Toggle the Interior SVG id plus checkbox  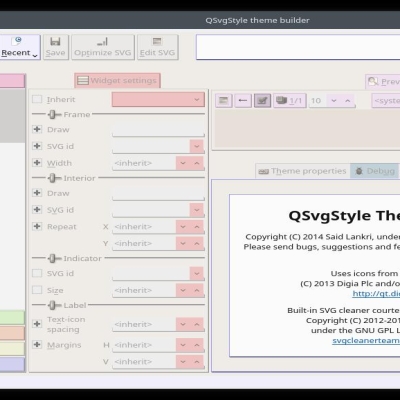[37, 210]
